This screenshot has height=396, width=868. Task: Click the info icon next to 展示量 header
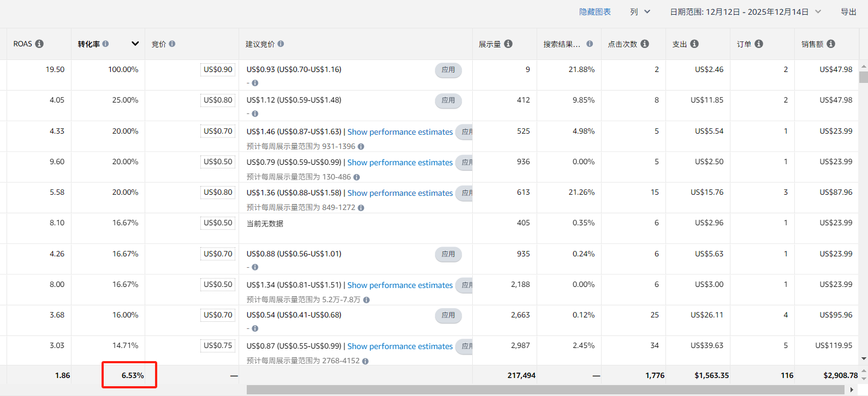click(508, 44)
